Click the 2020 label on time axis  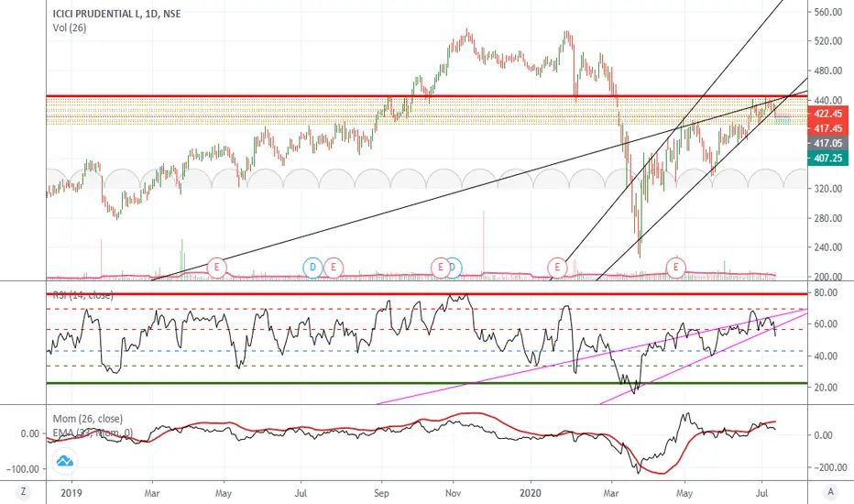coord(531,493)
